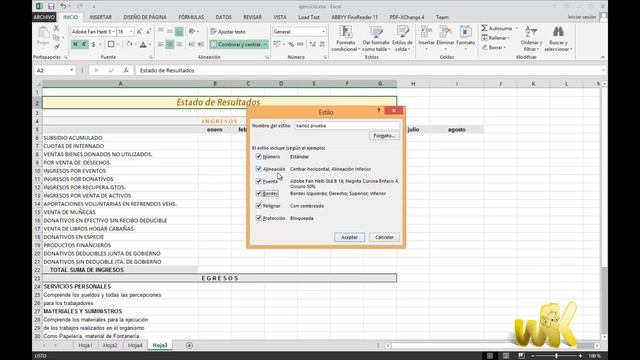The image size is (640, 360).
Task: Expand the Rellenar fill dropdown
Action: pyautogui.click(x=509, y=38)
